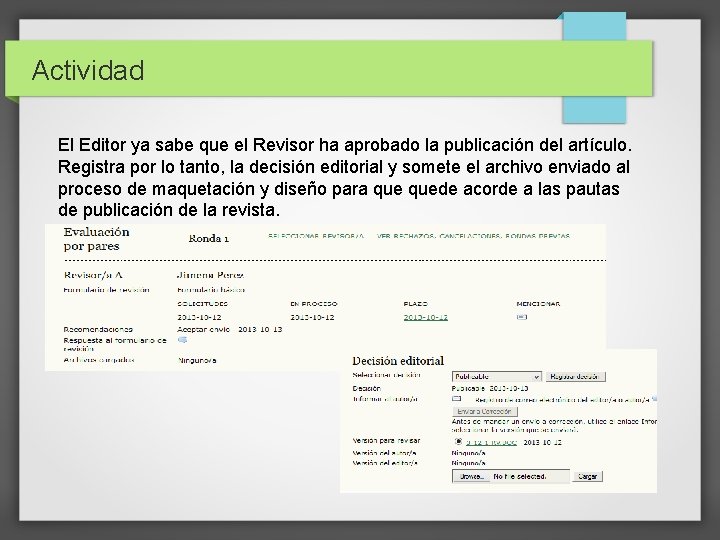Click the 'Ninguno/a' value beside Versión del autor/a

click(469, 453)
